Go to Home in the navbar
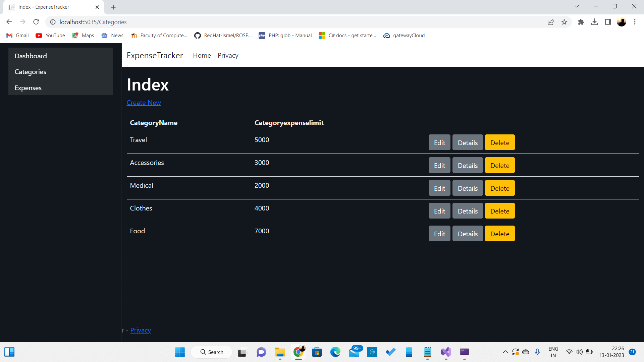The image size is (644, 362). [x=202, y=55]
